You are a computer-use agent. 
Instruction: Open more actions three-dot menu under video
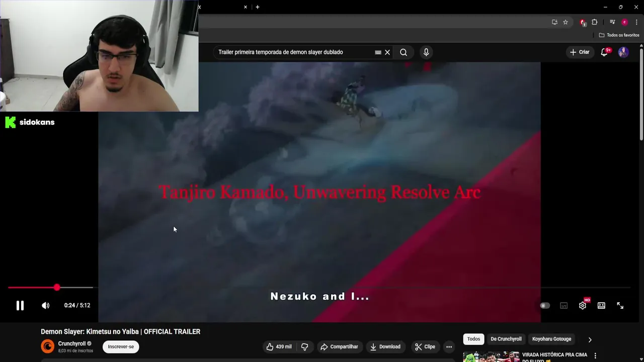point(449,346)
